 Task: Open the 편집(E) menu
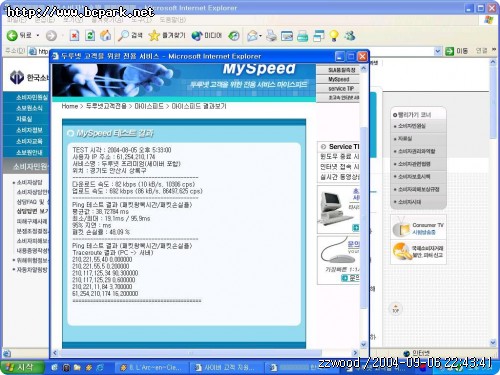point(45,20)
